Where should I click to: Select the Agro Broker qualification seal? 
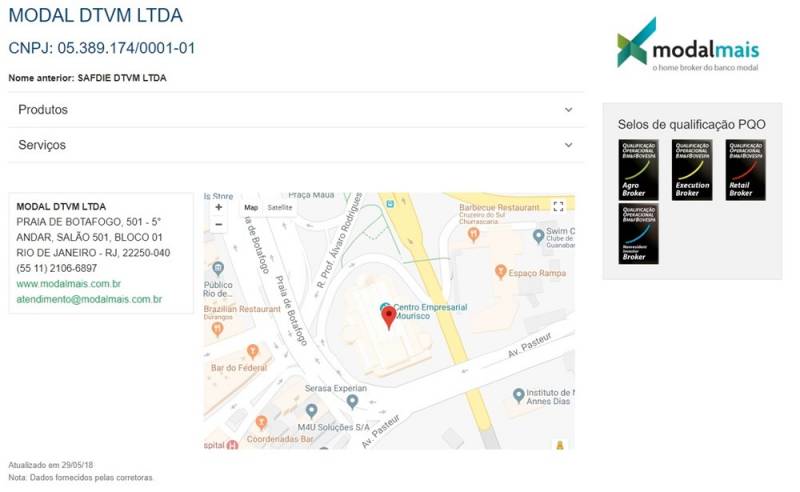(x=638, y=169)
